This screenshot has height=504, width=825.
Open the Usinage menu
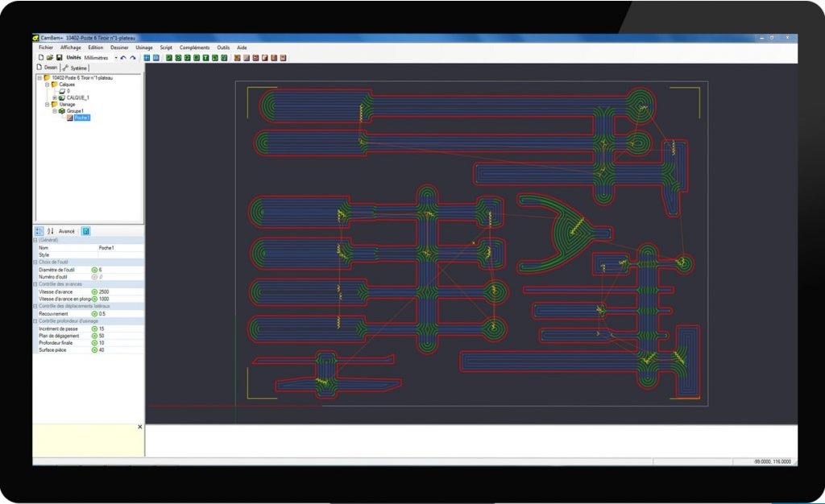pyautogui.click(x=144, y=48)
